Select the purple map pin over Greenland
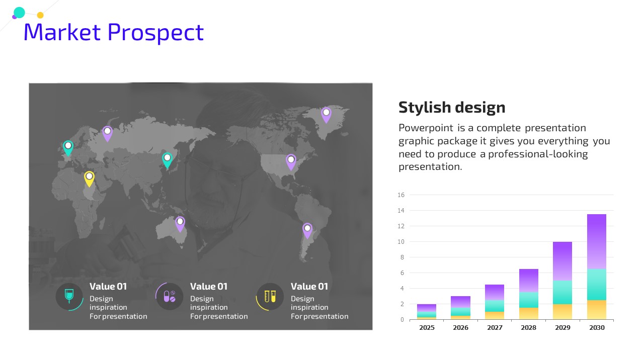Viewport: 644px width, 362px height. pyautogui.click(x=326, y=115)
